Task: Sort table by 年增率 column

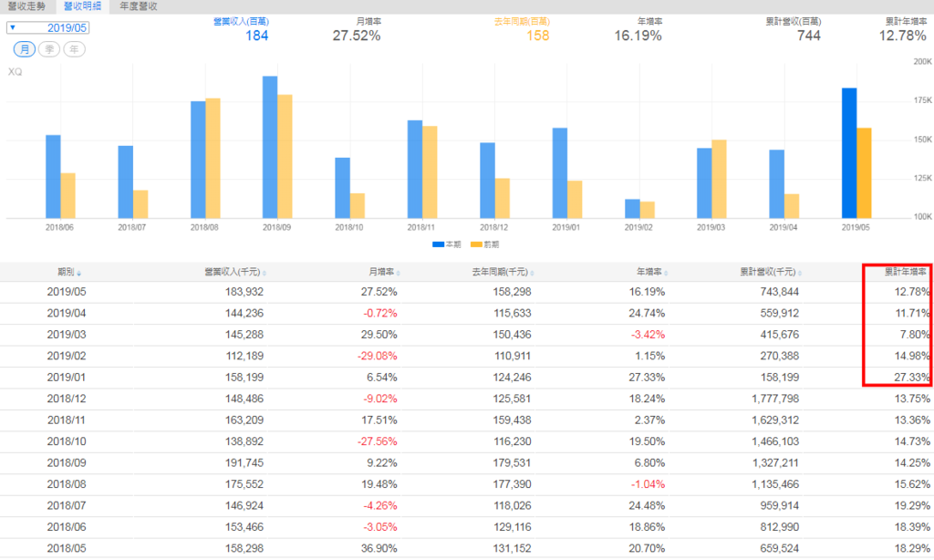Action: point(652,272)
